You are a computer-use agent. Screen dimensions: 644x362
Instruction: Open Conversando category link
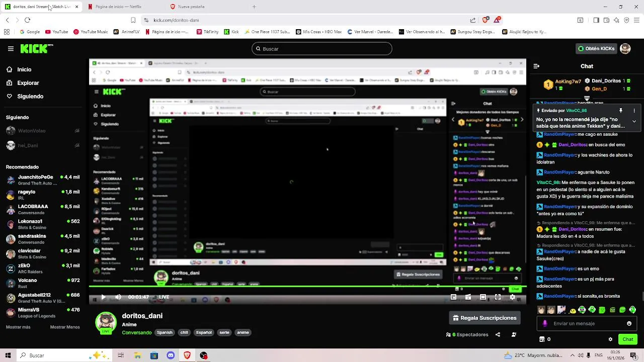[x=136, y=332]
